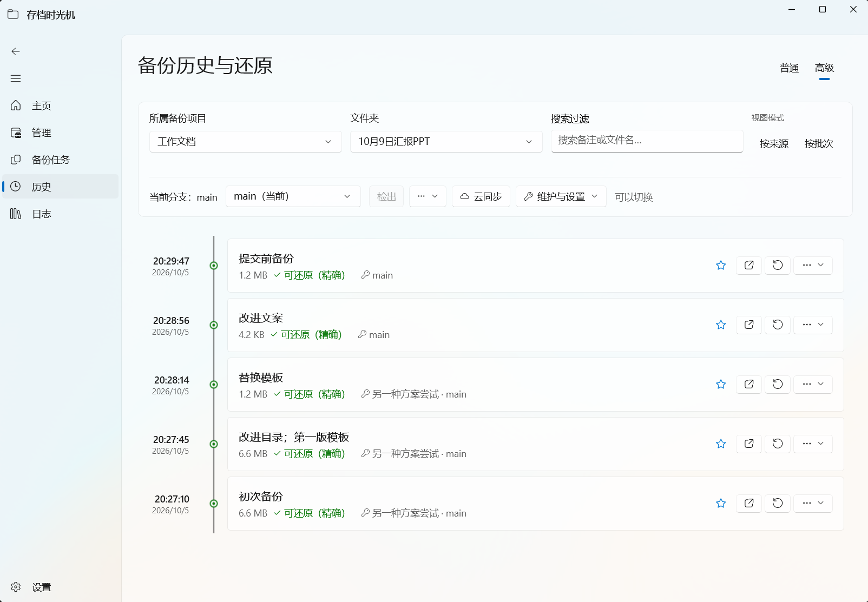Click the 搜索备注或文件名 search field
868x602 pixels.
click(647, 141)
